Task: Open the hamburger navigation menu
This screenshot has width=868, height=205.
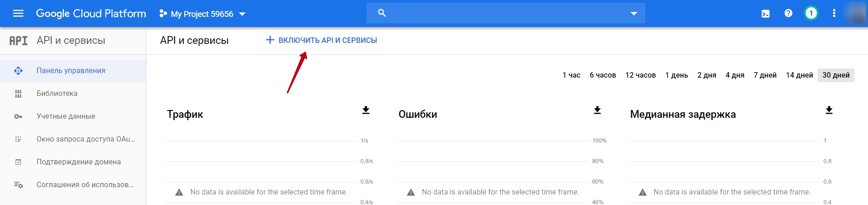Action: 18,14
